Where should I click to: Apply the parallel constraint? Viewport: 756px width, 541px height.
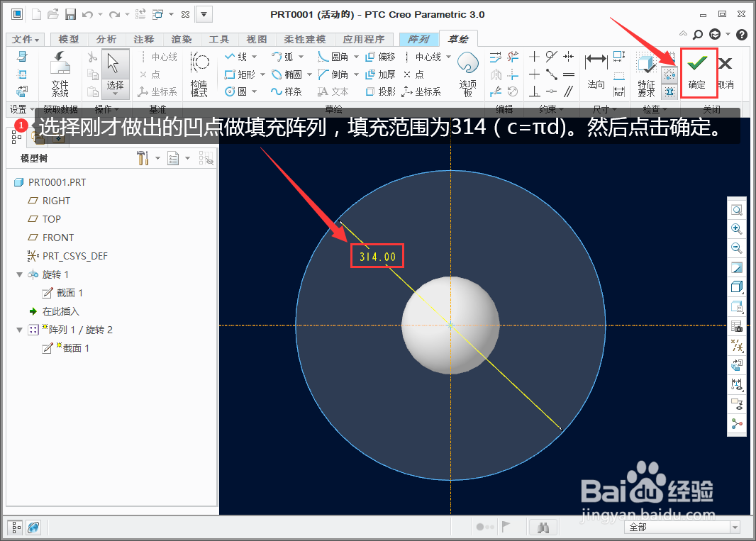(x=569, y=91)
